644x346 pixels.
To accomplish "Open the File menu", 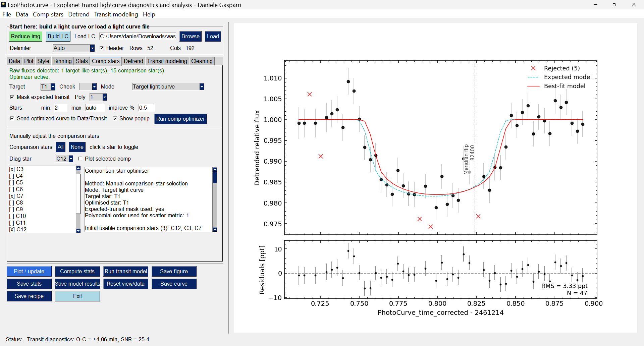I will pyautogui.click(x=7, y=14).
